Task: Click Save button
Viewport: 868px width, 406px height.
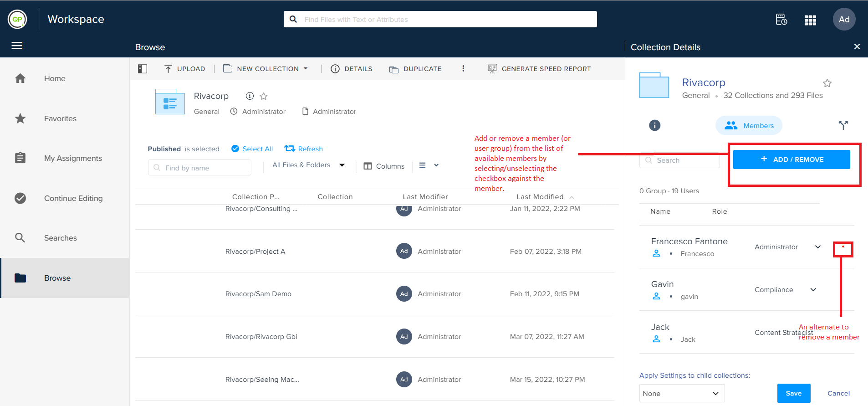Action: pos(794,393)
